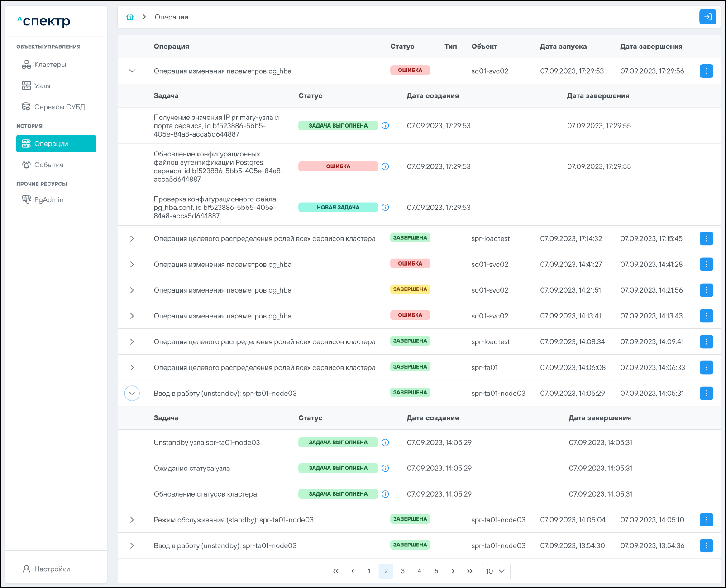Show info for Unstandby узла spr-ta01-node03 task
This screenshot has height=588, width=726.
click(x=385, y=442)
